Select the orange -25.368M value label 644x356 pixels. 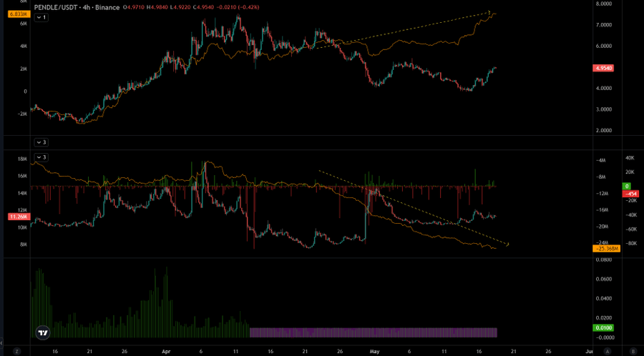pyautogui.click(x=607, y=248)
